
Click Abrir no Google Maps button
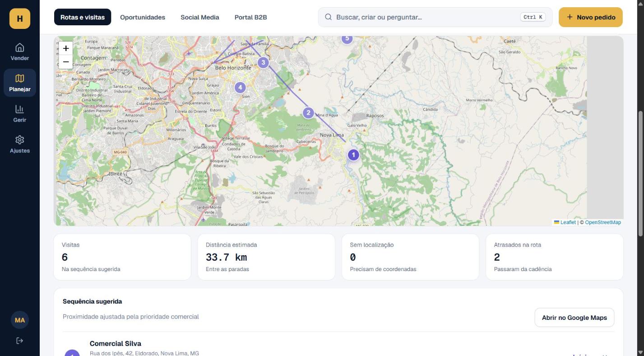tap(575, 318)
